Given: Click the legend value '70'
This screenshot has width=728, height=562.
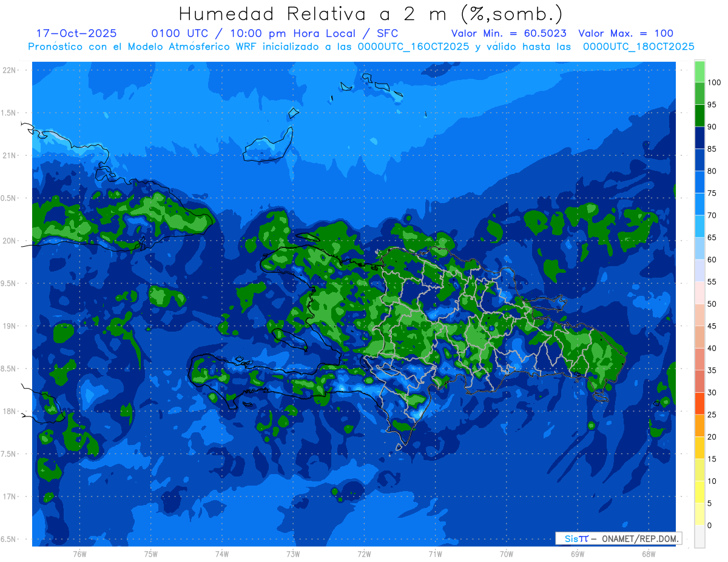Looking at the screenshot, I should [712, 215].
